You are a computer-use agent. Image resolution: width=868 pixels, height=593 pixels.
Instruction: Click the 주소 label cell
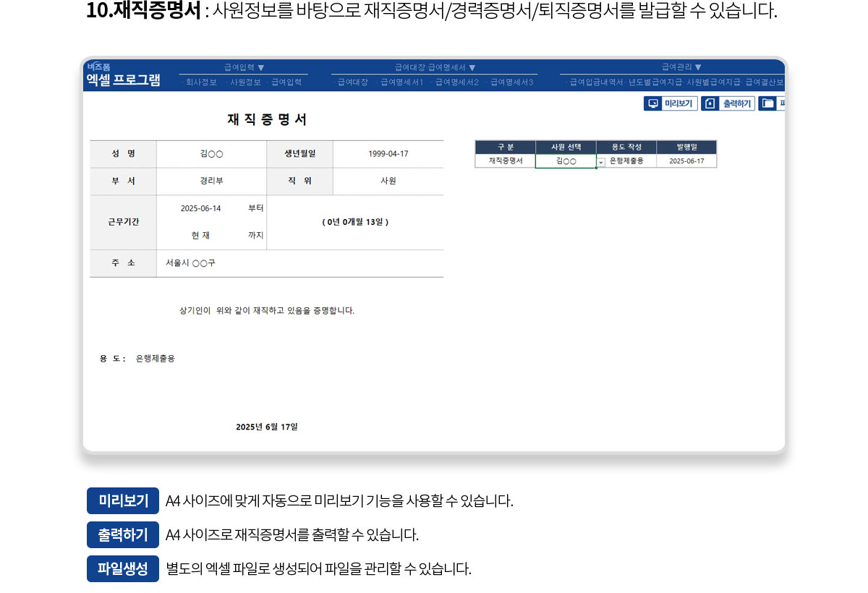pos(123,263)
